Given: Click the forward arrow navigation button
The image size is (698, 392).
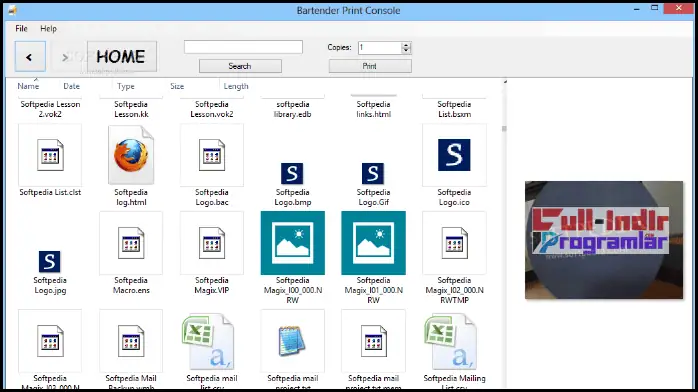Looking at the screenshot, I should [66, 57].
